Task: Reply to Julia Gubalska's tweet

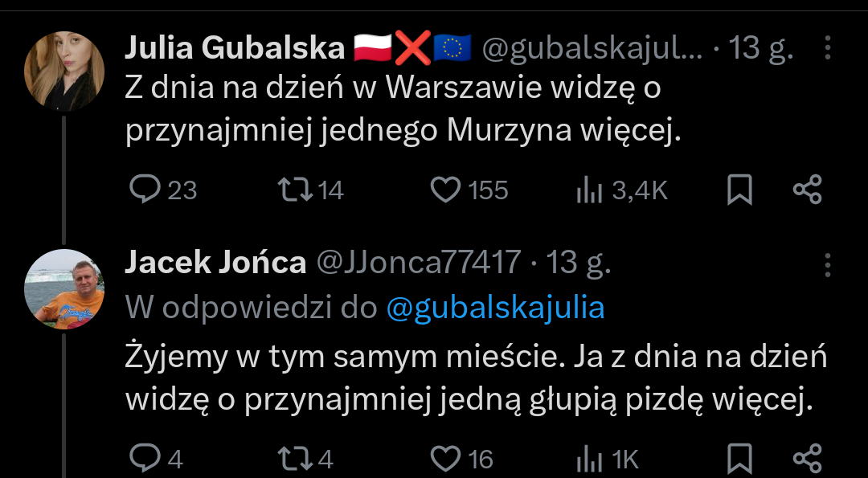Action: pyautogui.click(x=145, y=190)
